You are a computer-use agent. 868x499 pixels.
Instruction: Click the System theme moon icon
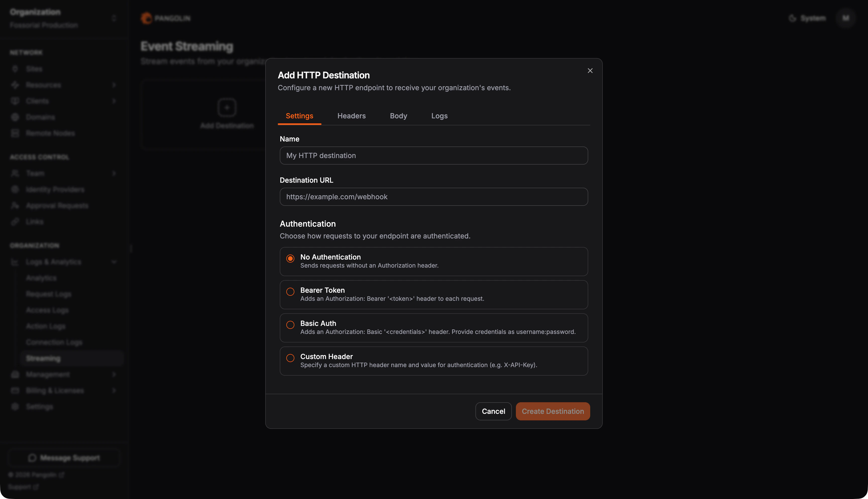pos(792,18)
